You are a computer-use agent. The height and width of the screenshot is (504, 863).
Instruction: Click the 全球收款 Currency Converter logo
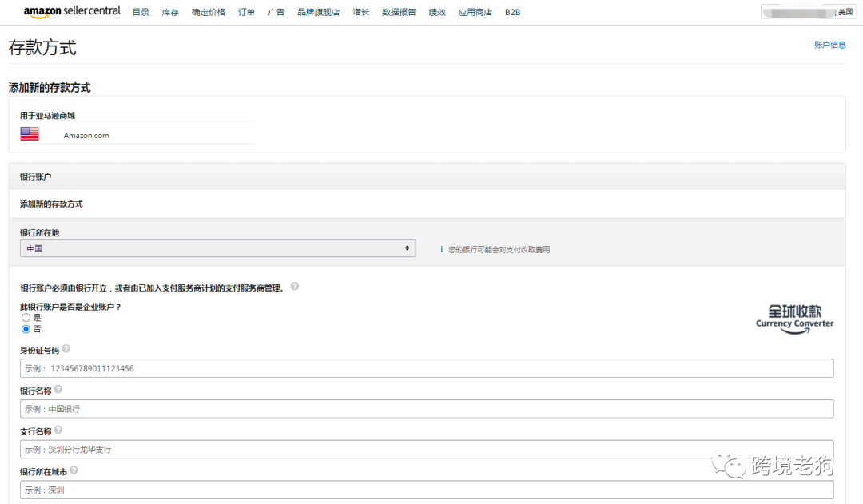[x=795, y=319]
